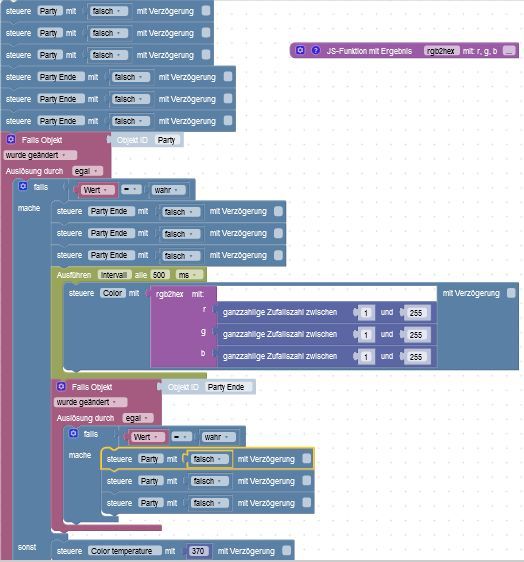The width and height of the screenshot is (524, 562).
Task: Open egal dropdown in Party Ende trigger
Action: click(138, 418)
